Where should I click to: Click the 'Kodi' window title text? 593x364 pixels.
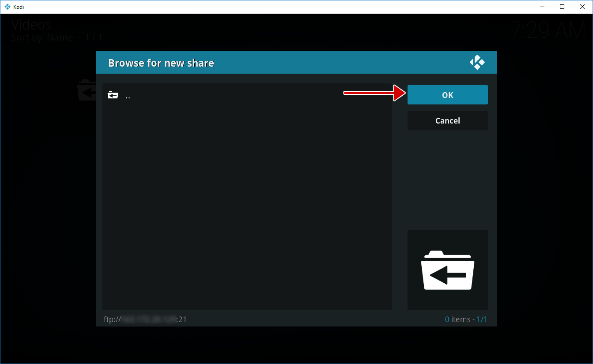point(19,7)
